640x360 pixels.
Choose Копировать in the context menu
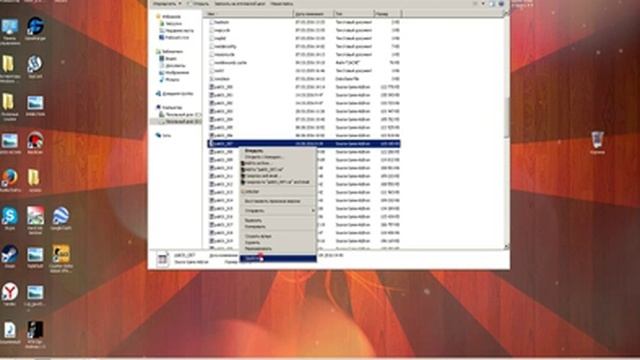[x=278, y=227]
